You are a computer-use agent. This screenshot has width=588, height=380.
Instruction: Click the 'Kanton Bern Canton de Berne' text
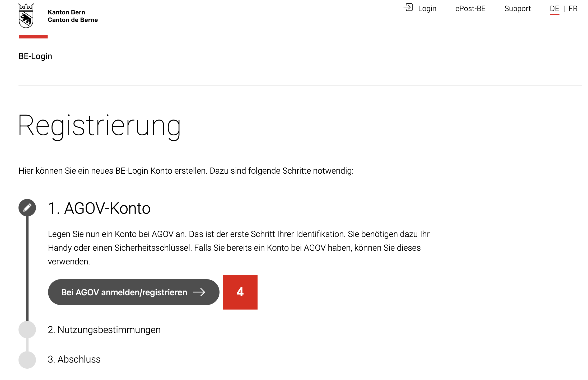pyautogui.click(x=73, y=16)
